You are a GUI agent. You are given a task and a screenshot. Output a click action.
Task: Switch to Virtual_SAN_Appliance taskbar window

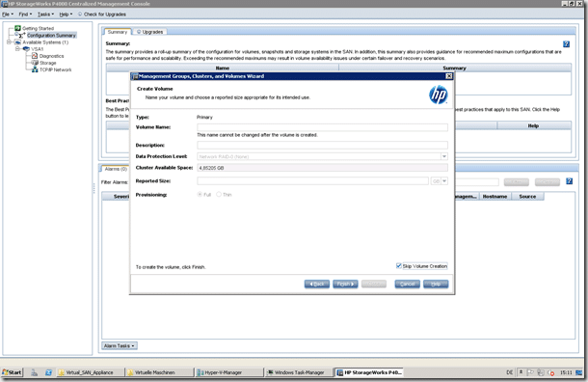pyautogui.click(x=91, y=372)
